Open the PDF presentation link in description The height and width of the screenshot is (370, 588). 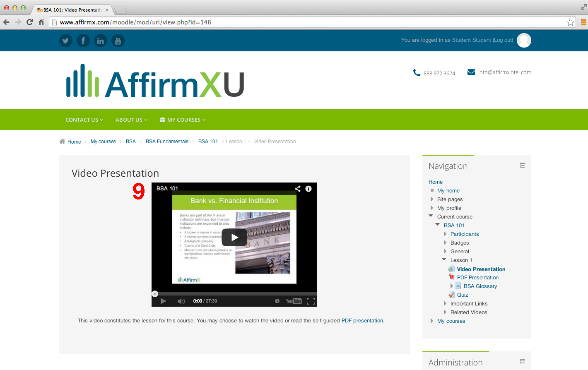(362, 320)
